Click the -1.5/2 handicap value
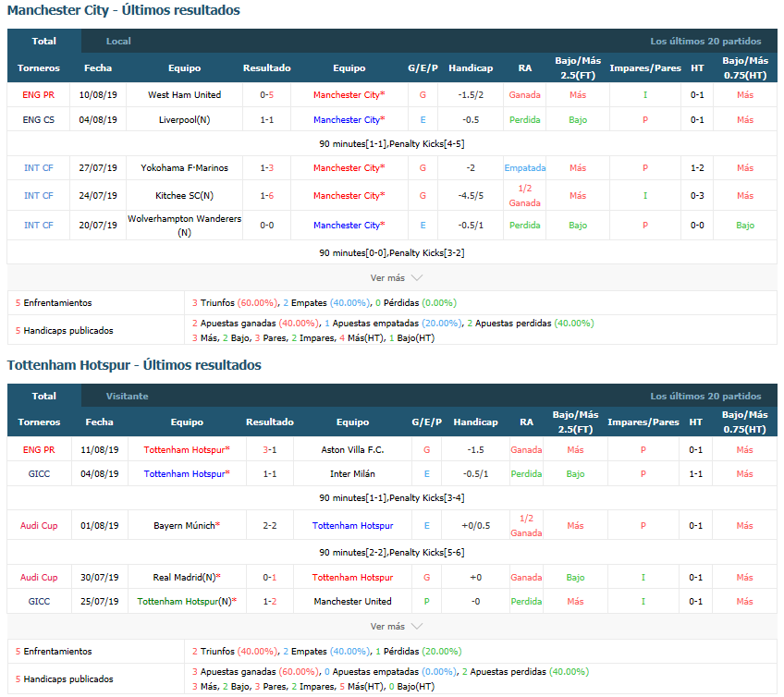Screen dimensions: 784x697 tap(471, 95)
